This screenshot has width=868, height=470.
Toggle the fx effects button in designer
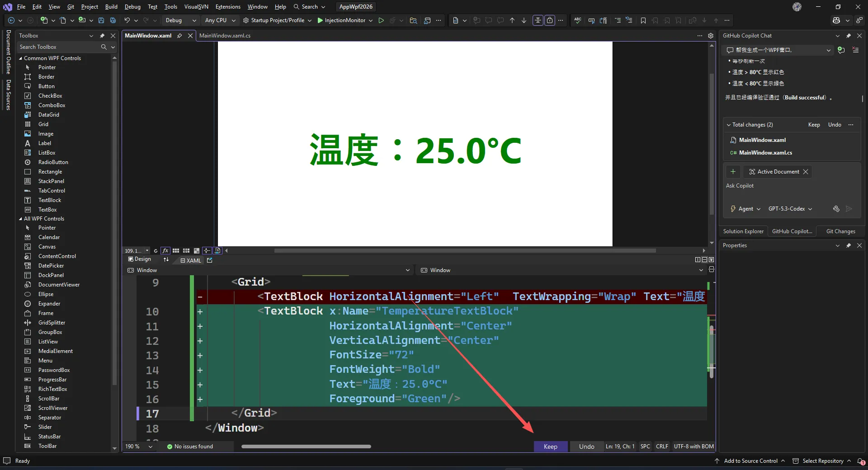pyautogui.click(x=165, y=251)
